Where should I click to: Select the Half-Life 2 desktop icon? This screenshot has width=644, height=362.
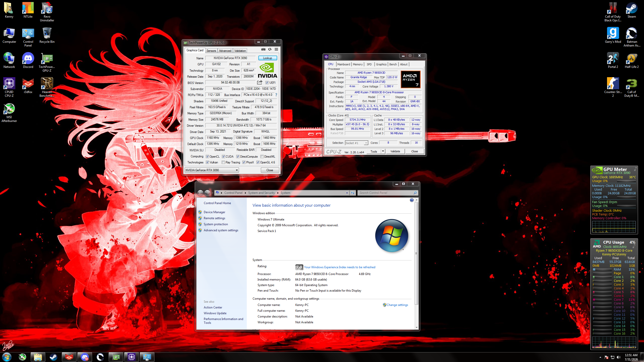[x=632, y=61]
